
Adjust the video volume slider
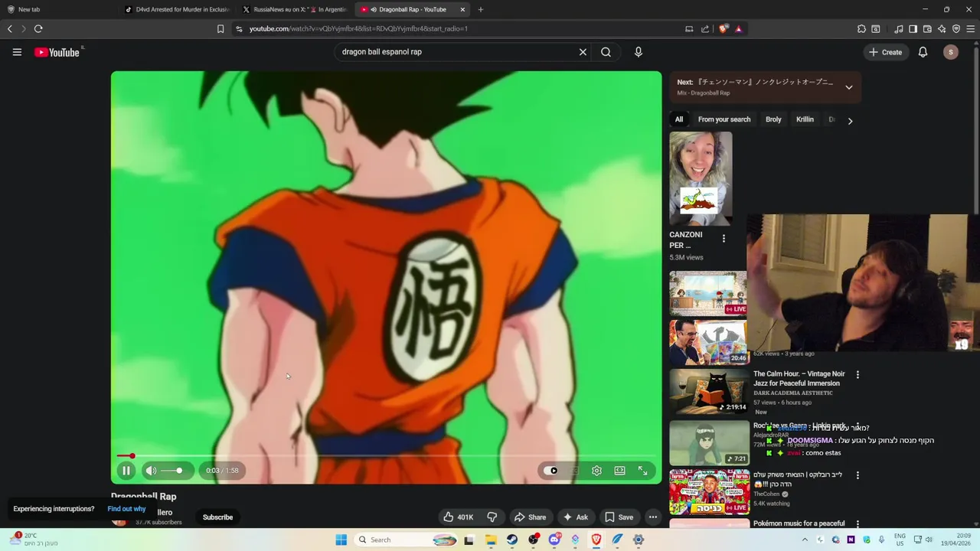coord(173,471)
